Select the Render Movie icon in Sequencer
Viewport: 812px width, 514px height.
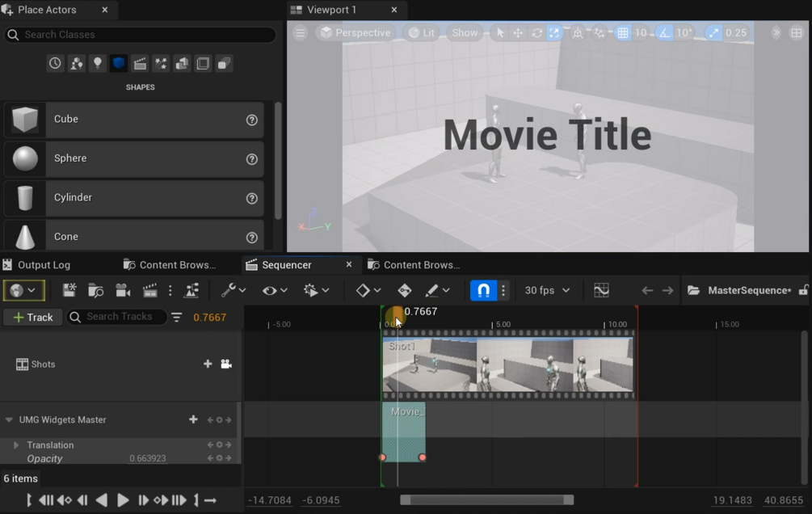point(149,289)
